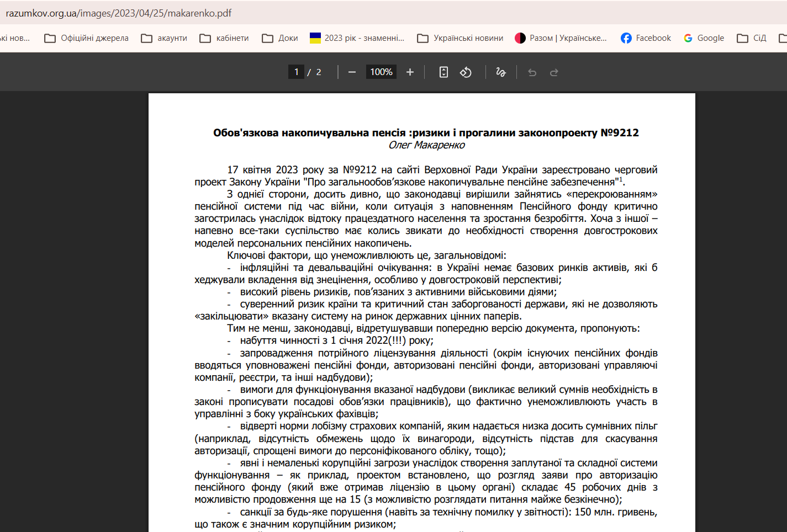787x532 pixels.
Task: Click the fit to page icon
Action: [x=443, y=72]
